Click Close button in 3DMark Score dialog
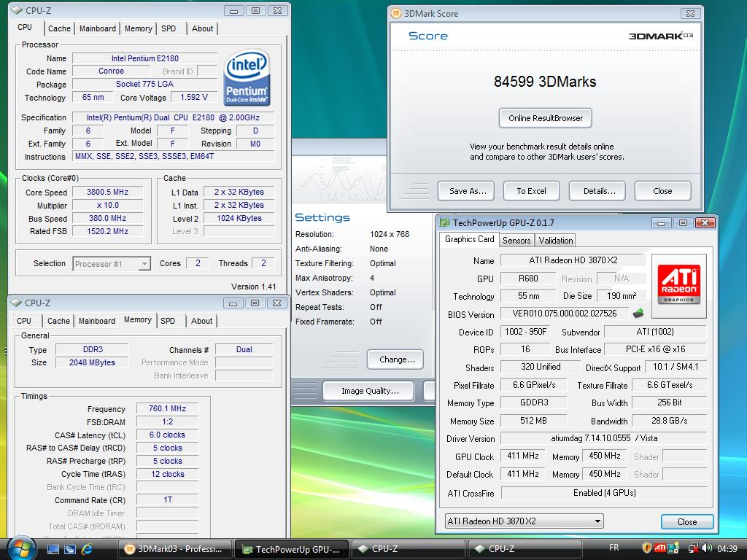 click(x=662, y=191)
